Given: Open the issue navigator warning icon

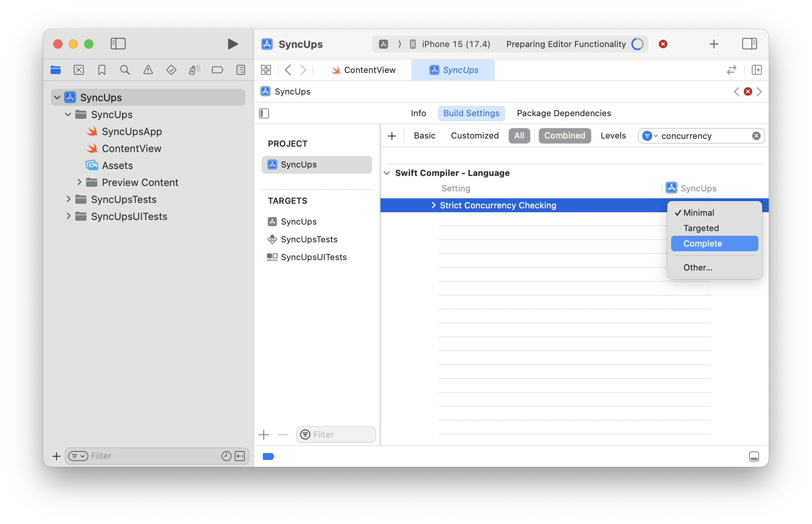Looking at the screenshot, I should (148, 70).
